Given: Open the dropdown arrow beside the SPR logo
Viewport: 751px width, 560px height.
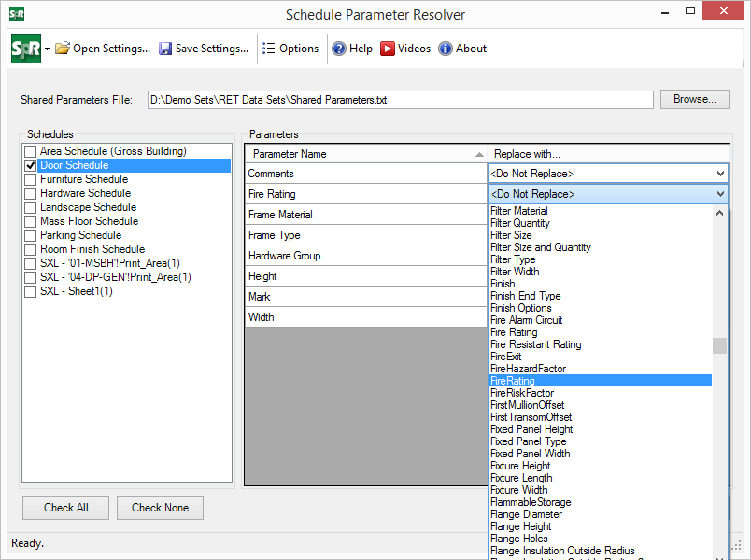Looking at the screenshot, I should 47,49.
